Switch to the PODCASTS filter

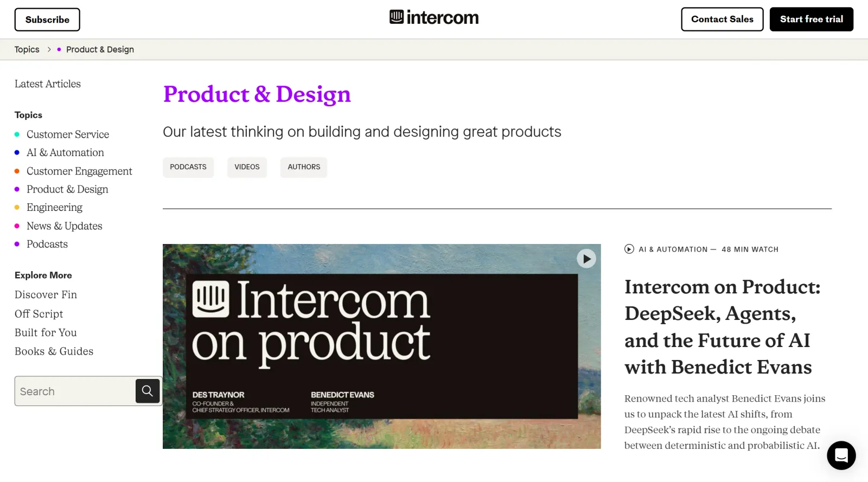coord(188,167)
